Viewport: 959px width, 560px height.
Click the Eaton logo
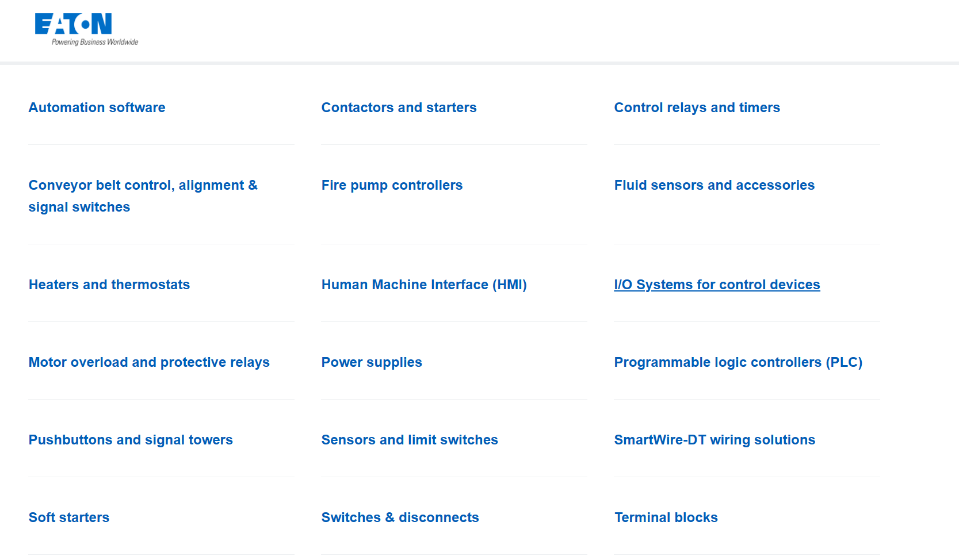pos(73,24)
